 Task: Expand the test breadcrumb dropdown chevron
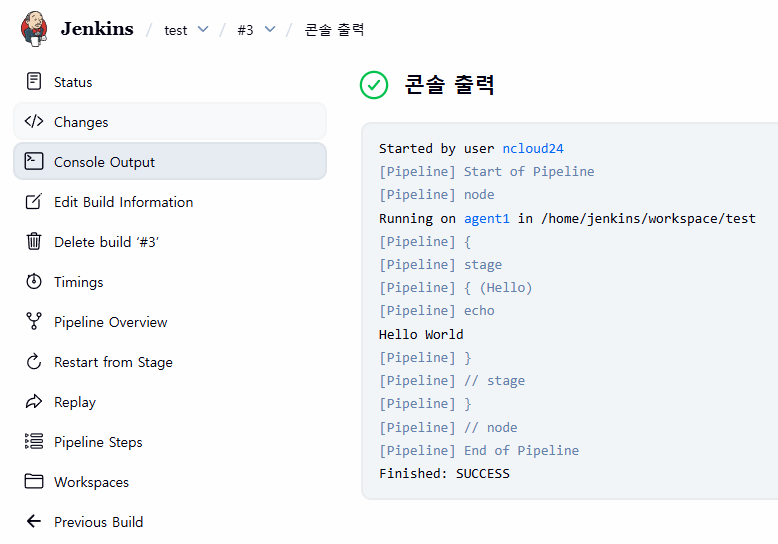tap(203, 29)
